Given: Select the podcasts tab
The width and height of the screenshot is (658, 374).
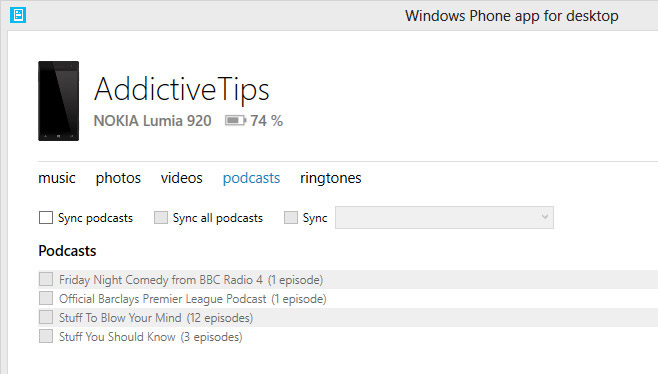Looking at the screenshot, I should click(251, 178).
